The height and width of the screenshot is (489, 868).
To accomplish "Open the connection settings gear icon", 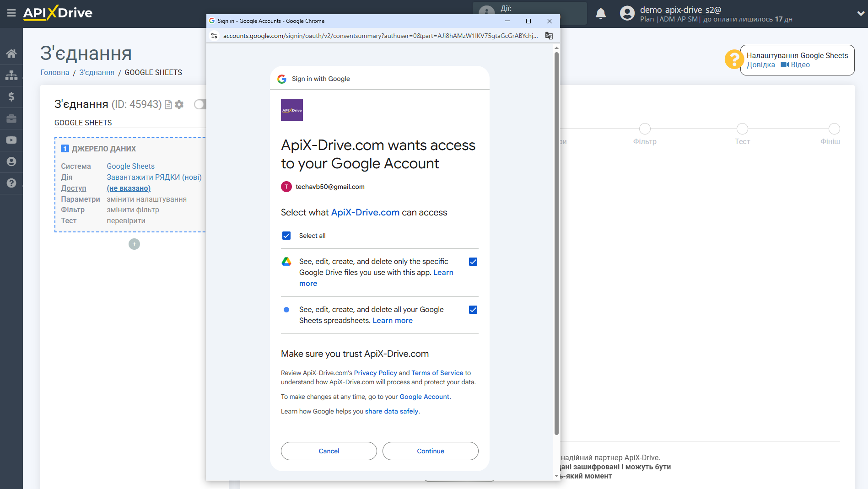I will 179,105.
